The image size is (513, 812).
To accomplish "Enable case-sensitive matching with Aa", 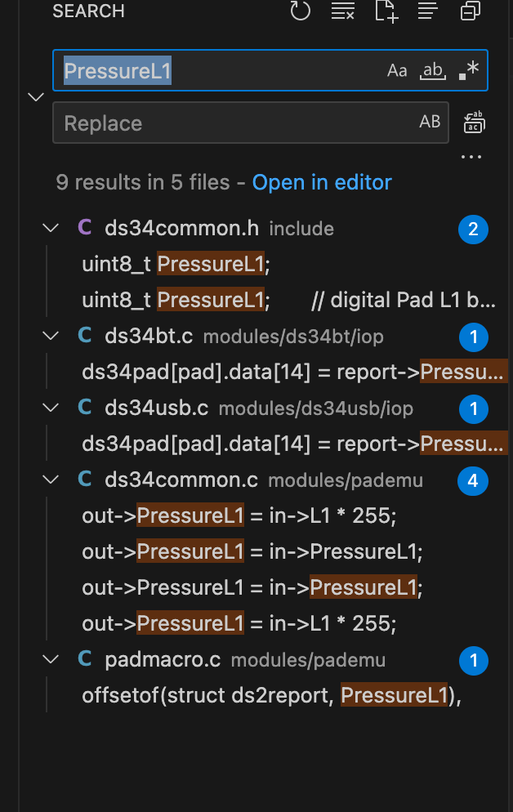I will tap(397, 70).
